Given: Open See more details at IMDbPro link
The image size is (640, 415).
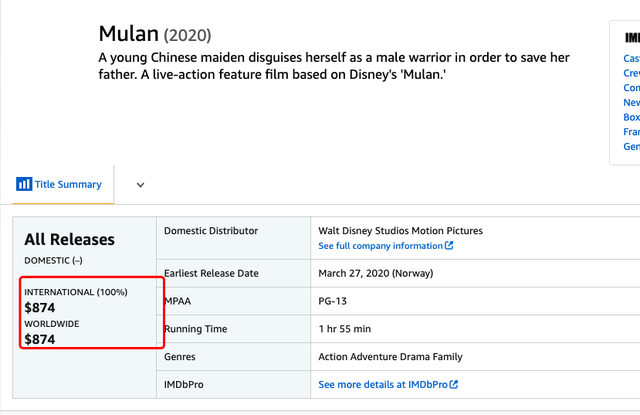Looking at the screenshot, I should 383,384.
